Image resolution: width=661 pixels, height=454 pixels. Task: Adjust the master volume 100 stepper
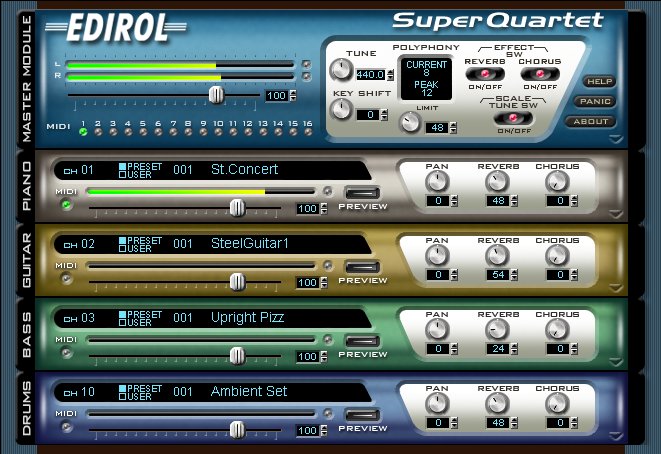coord(293,96)
